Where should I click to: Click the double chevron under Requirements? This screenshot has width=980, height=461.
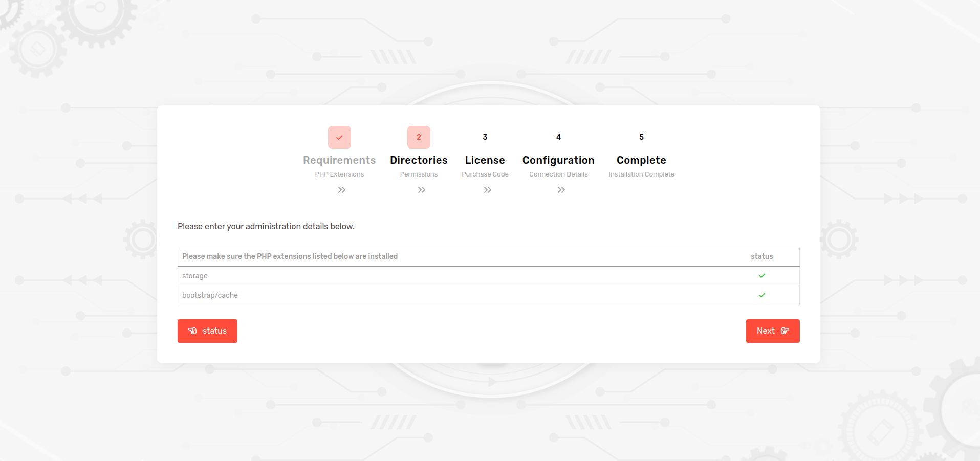(x=342, y=190)
